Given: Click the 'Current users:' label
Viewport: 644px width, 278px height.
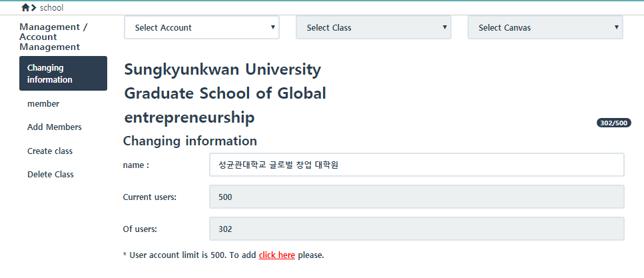Looking at the screenshot, I should pos(149,197).
